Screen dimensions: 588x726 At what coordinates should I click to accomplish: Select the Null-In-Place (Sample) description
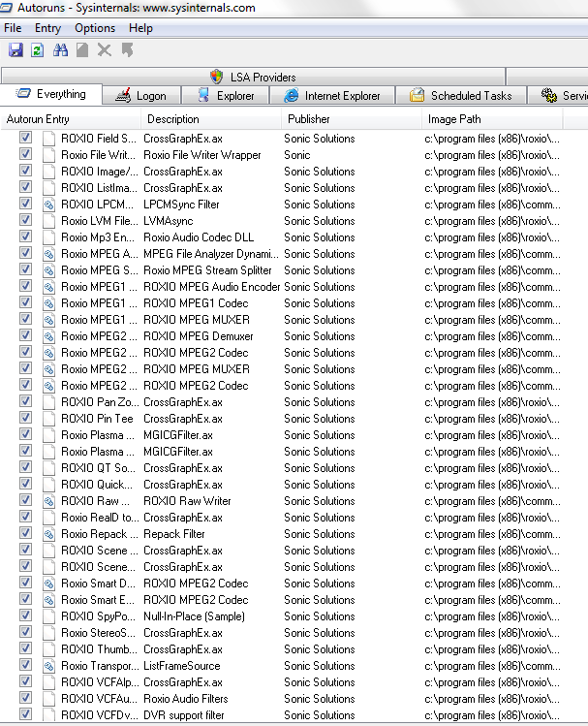(195, 616)
